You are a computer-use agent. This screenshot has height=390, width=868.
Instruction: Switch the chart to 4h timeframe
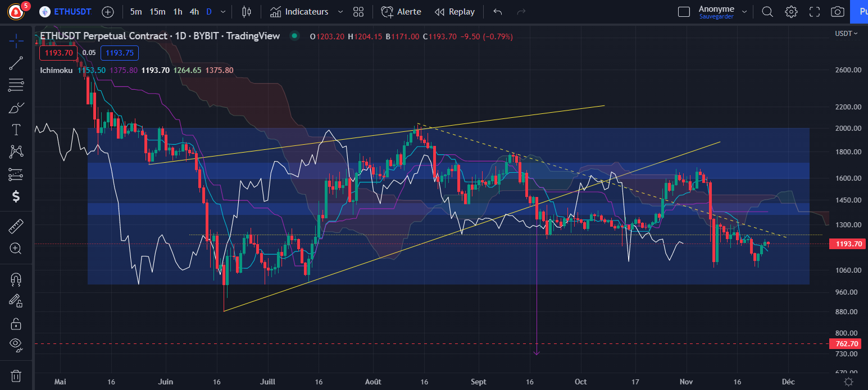coord(194,11)
